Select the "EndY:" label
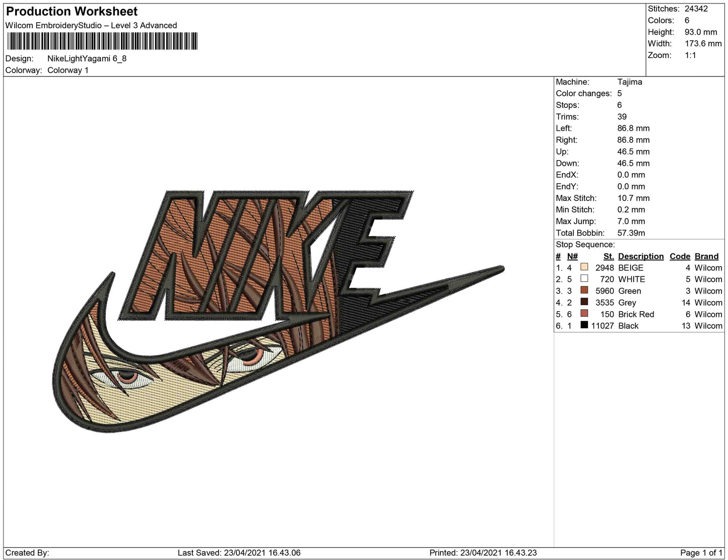The image size is (728, 560). click(x=567, y=186)
